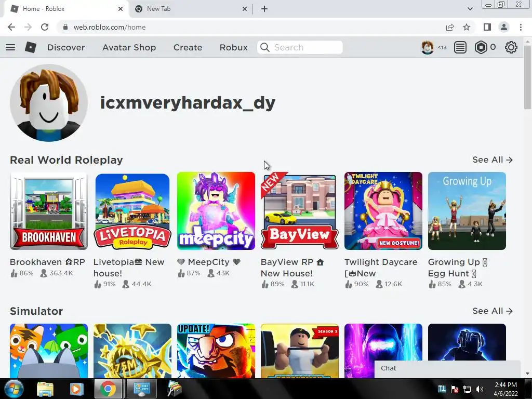Click the network tray icon
Image resolution: width=532 pixels, height=399 pixels.
467,389
